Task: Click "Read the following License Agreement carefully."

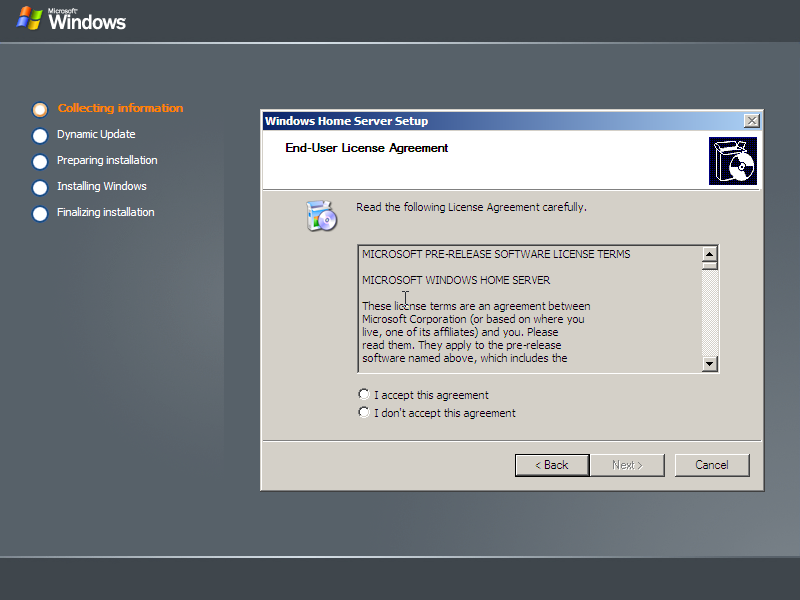Action: click(x=471, y=207)
